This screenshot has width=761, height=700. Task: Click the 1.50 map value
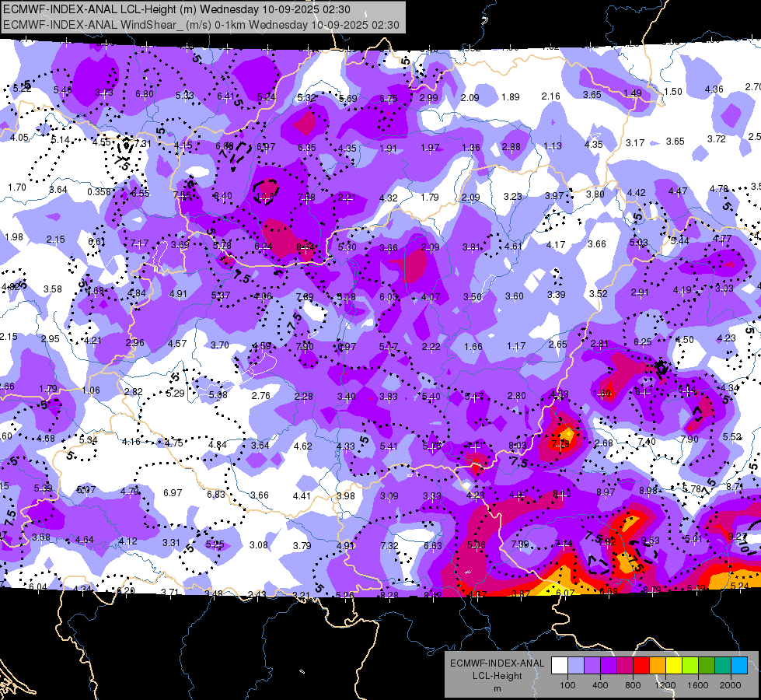coord(672,92)
